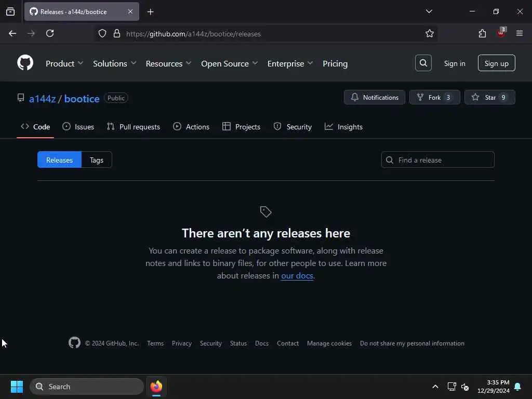Click the network status tray icon

451,387
